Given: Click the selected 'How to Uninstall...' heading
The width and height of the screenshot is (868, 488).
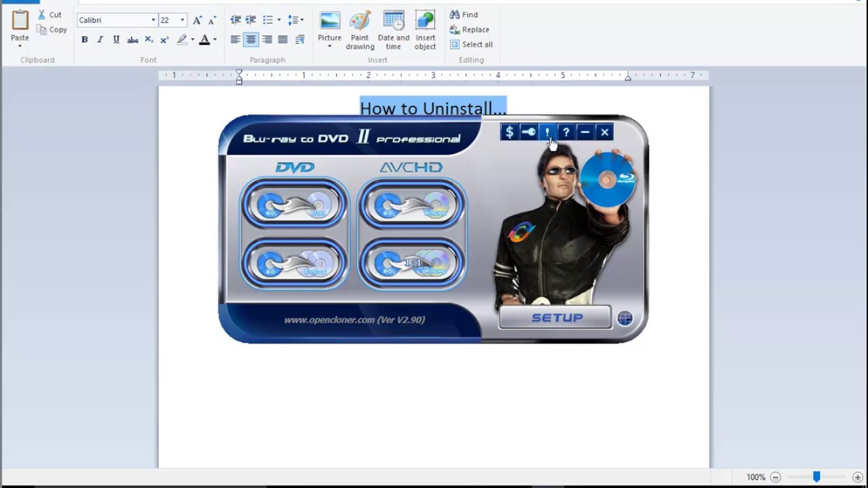Looking at the screenshot, I should click(433, 108).
